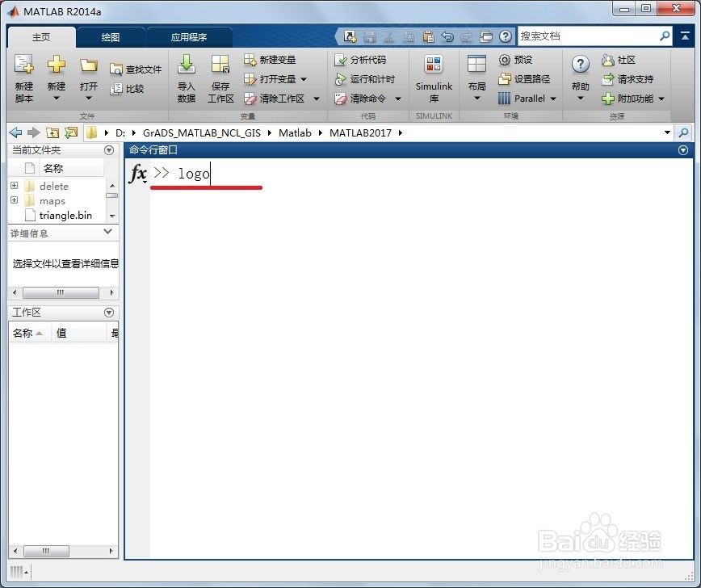Open Community (社区) link
701x588 pixels.
[x=619, y=60]
